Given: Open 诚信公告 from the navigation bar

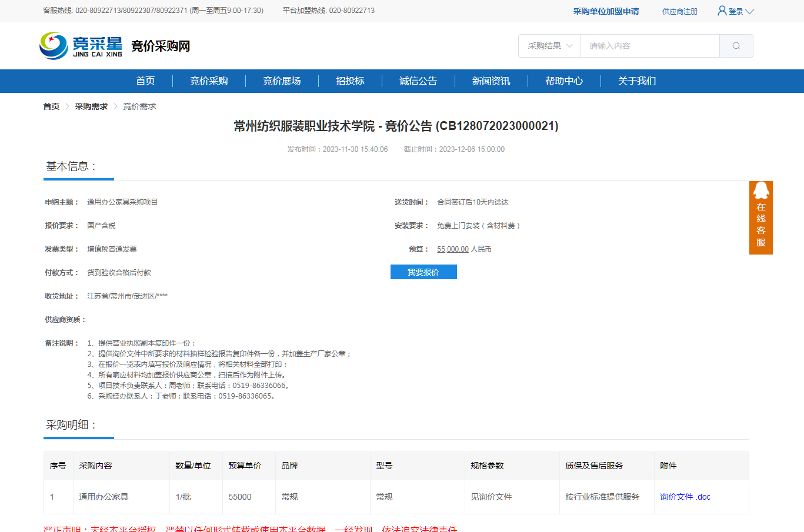Looking at the screenshot, I should (x=418, y=81).
